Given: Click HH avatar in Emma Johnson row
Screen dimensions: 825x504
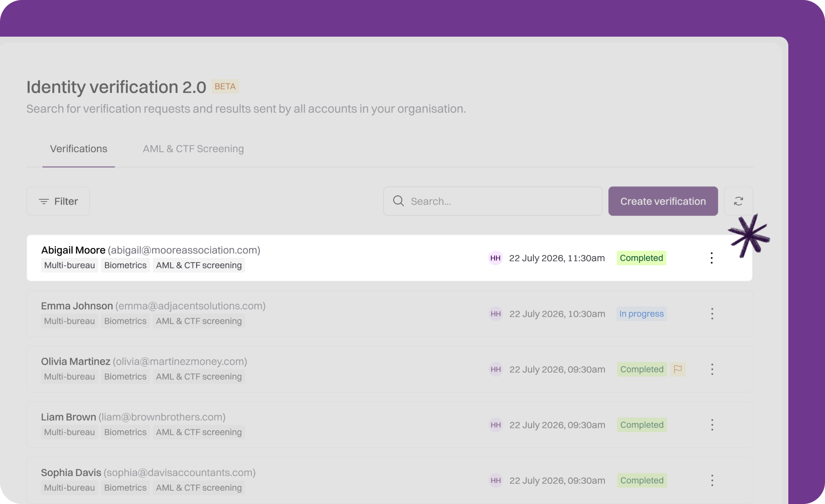Looking at the screenshot, I should [496, 314].
